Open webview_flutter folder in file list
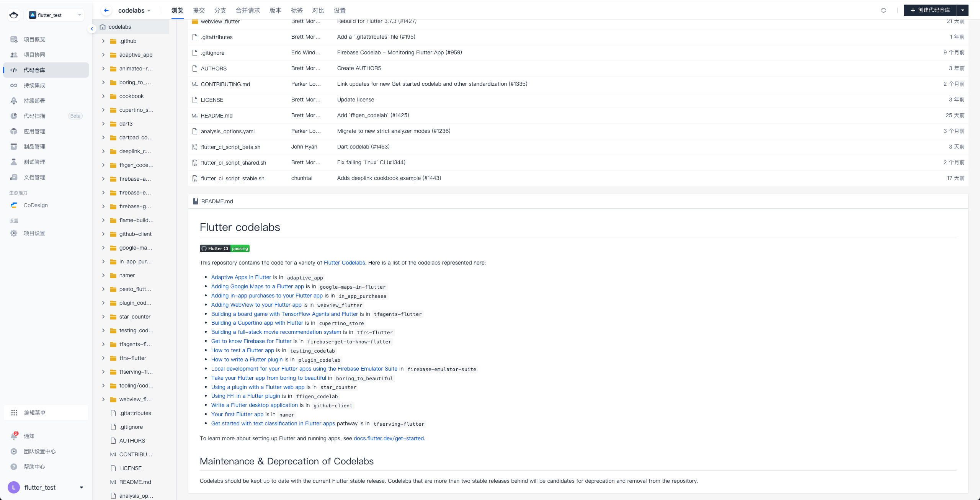Image resolution: width=980 pixels, height=500 pixels. 220,21
